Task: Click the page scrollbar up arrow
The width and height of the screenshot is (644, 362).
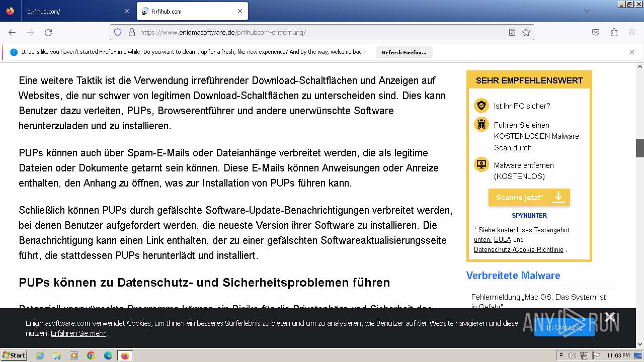Action: point(640,67)
